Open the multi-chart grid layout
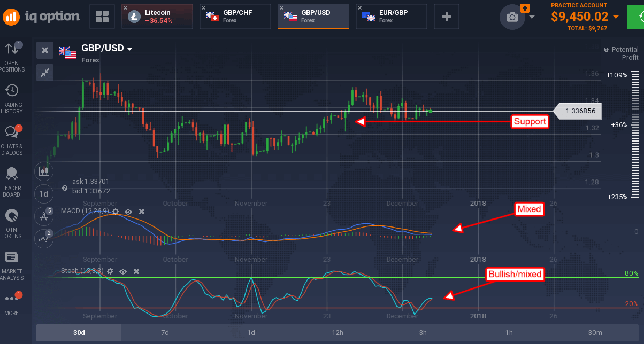This screenshot has width=644, height=344. tap(102, 17)
